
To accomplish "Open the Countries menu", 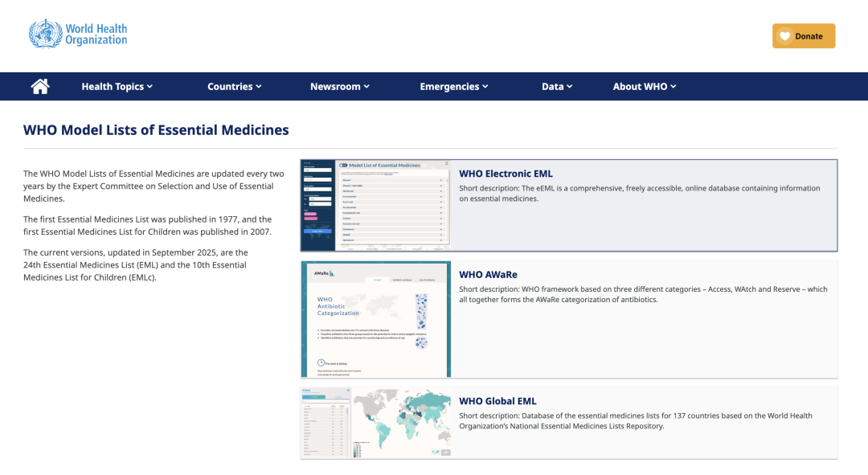I will [234, 86].
